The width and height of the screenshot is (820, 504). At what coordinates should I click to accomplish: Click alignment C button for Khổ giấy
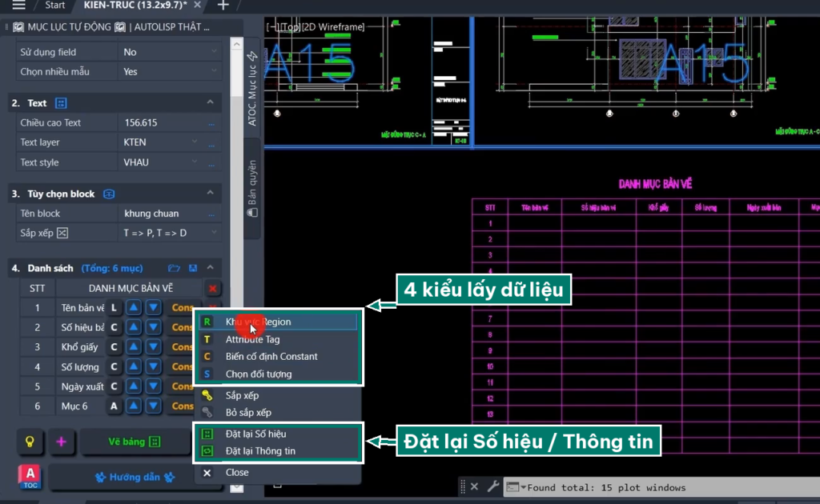pyautogui.click(x=114, y=346)
